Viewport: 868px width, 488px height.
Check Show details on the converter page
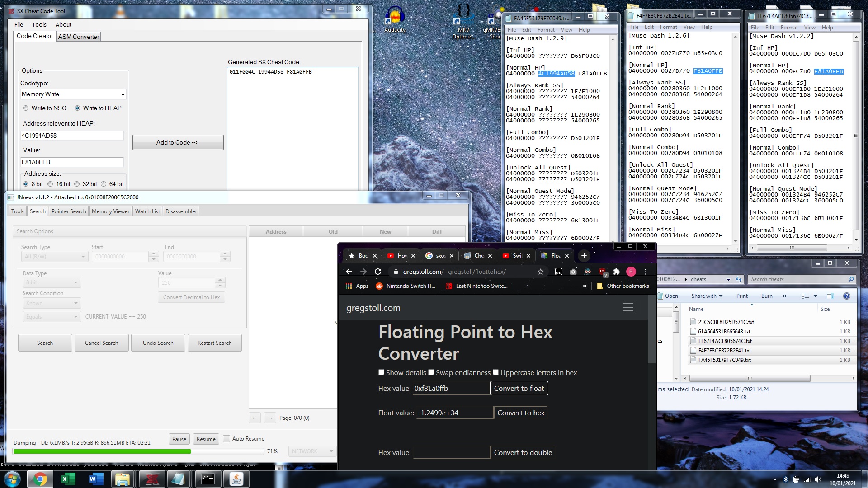click(x=382, y=372)
